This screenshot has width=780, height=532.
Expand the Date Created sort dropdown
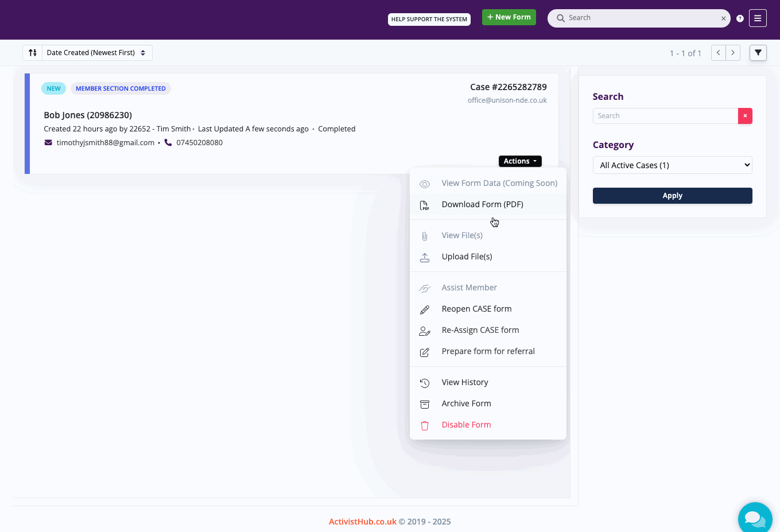coord(96,53)
